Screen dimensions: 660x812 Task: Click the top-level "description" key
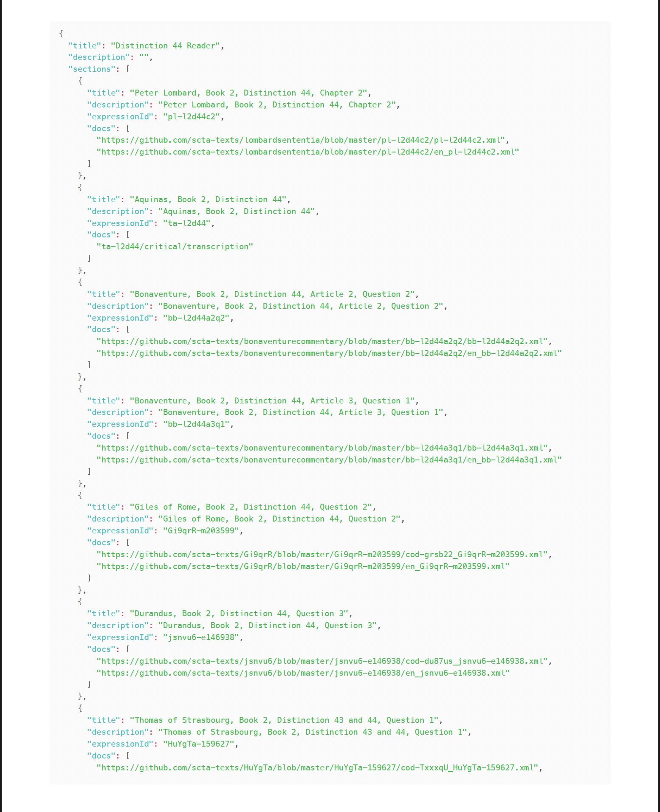[x=99, y=57]
